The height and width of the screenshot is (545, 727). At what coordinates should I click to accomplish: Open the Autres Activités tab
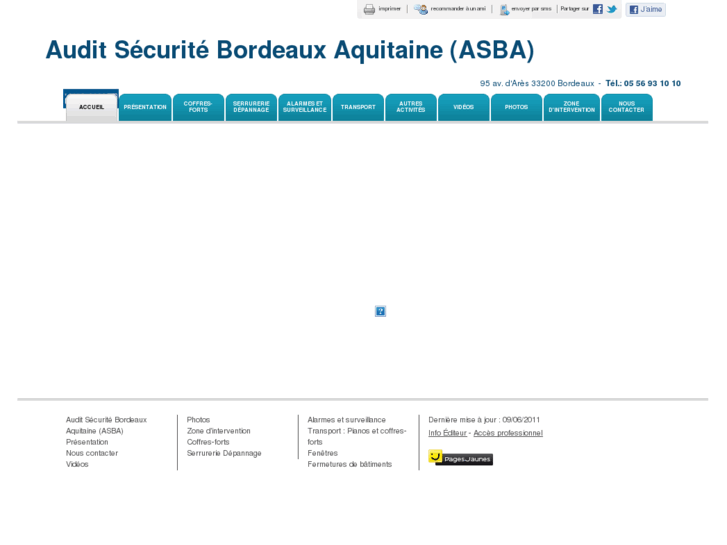coord(411,108)
